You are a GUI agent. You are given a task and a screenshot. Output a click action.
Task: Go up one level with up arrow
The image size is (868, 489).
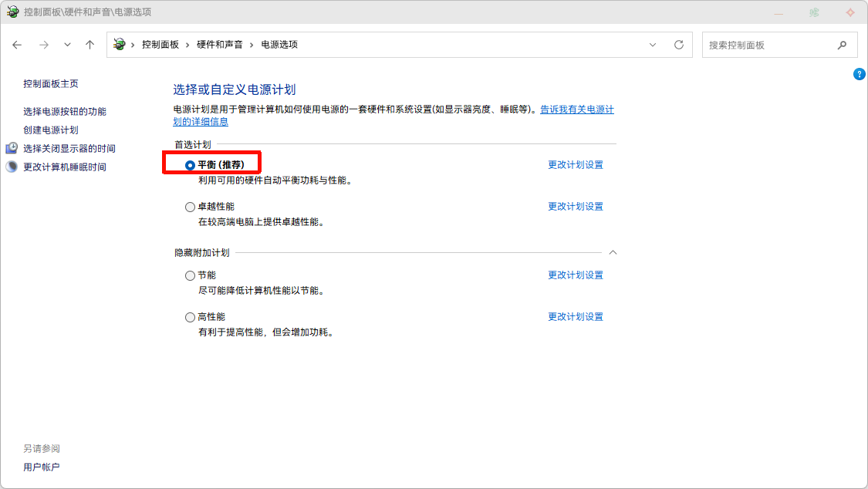(90, 45)
